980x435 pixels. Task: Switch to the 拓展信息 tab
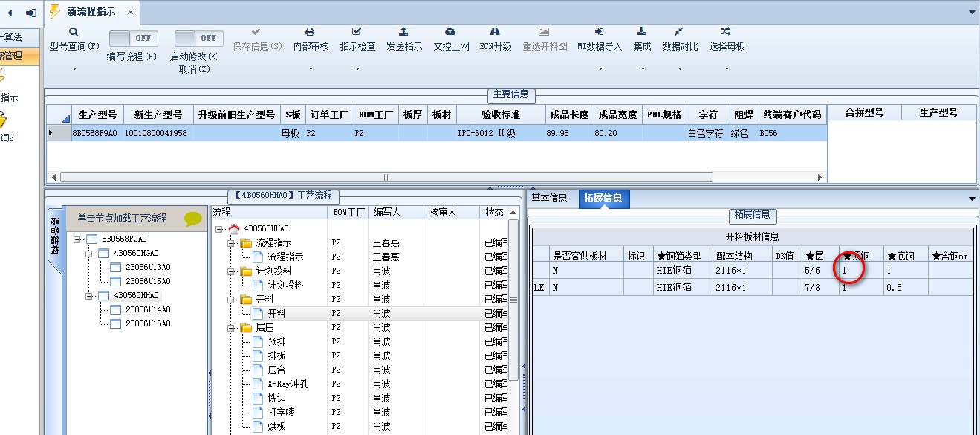[x=603, y=199]
